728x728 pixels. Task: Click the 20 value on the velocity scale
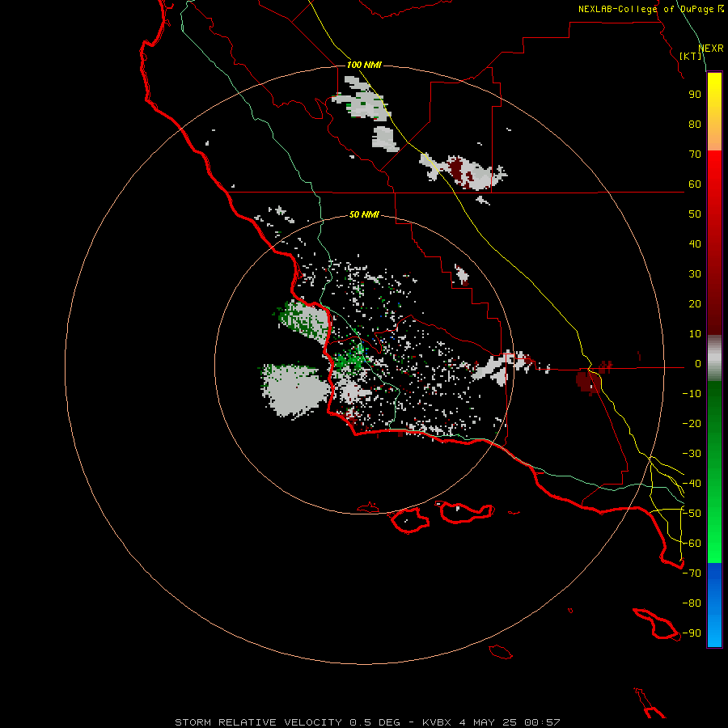(695, 304)
